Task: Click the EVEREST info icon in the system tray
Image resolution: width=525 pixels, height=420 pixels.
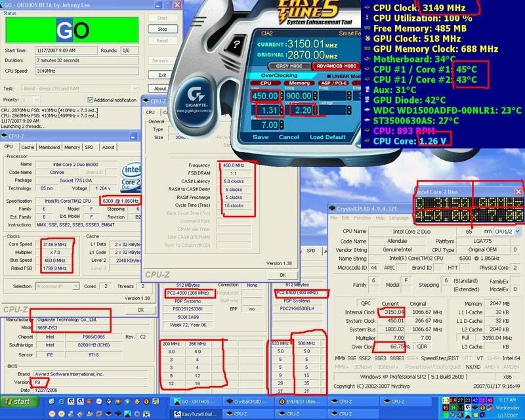Action: tap(482, 408)
